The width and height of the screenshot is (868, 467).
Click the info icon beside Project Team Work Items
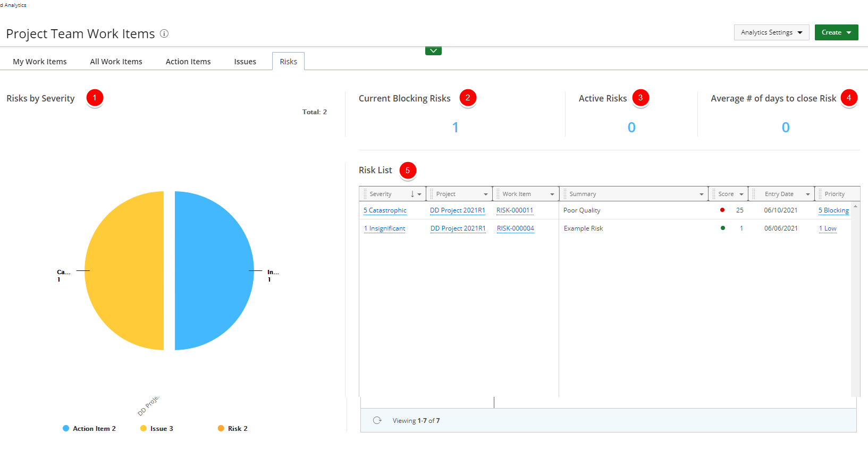click(x=164, y=33)
